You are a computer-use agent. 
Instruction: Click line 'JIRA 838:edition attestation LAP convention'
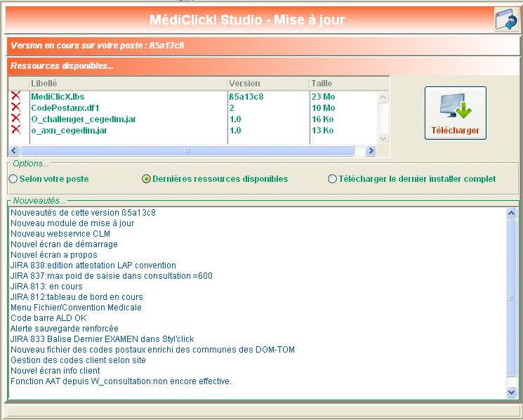point(93,265)
